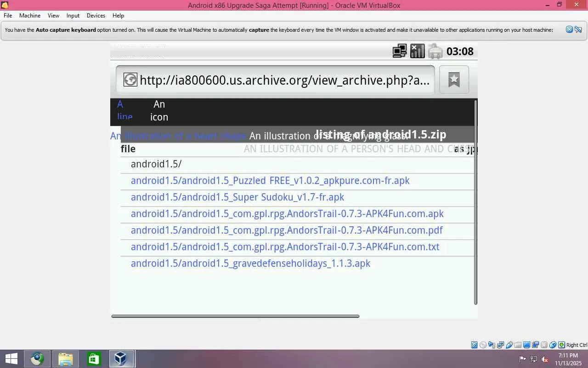Screen dimensions: 588x368
Task: Open the Devices menu
Action: (96, 15)
